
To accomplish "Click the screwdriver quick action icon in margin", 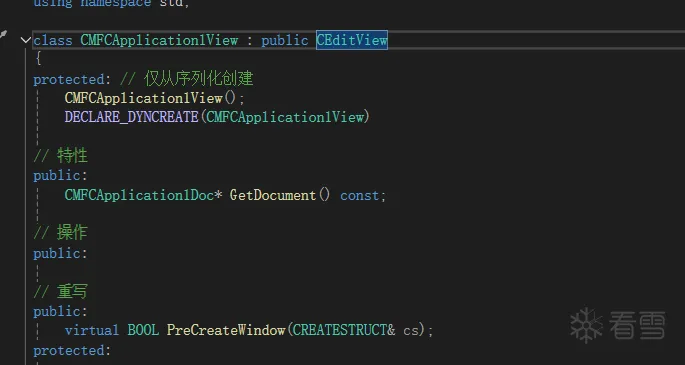I will click(3, 35).
